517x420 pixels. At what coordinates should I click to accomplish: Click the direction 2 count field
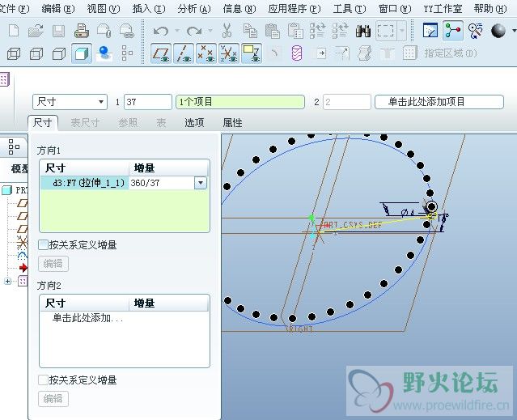coord(347,102)
